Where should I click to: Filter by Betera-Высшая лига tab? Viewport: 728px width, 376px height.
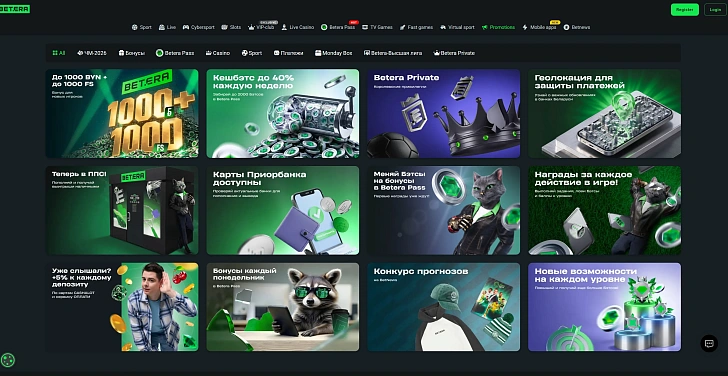pyautogui.click(x=393, y=53)
